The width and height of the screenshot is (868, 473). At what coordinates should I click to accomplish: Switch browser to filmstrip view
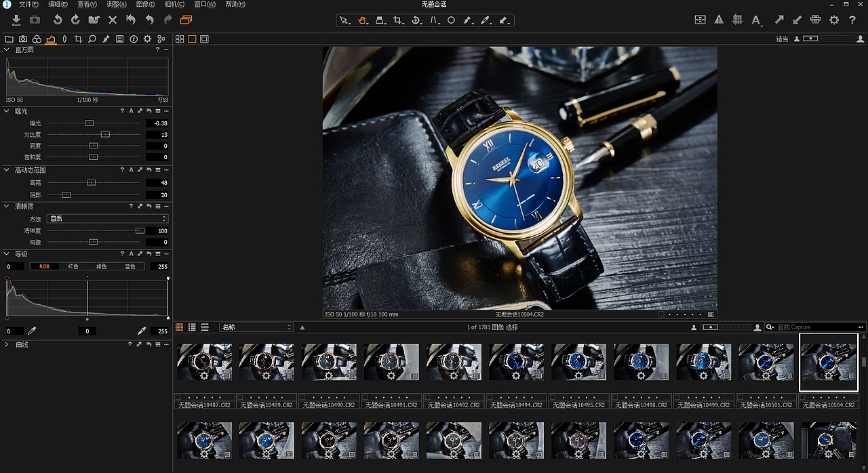click(205, 327)
